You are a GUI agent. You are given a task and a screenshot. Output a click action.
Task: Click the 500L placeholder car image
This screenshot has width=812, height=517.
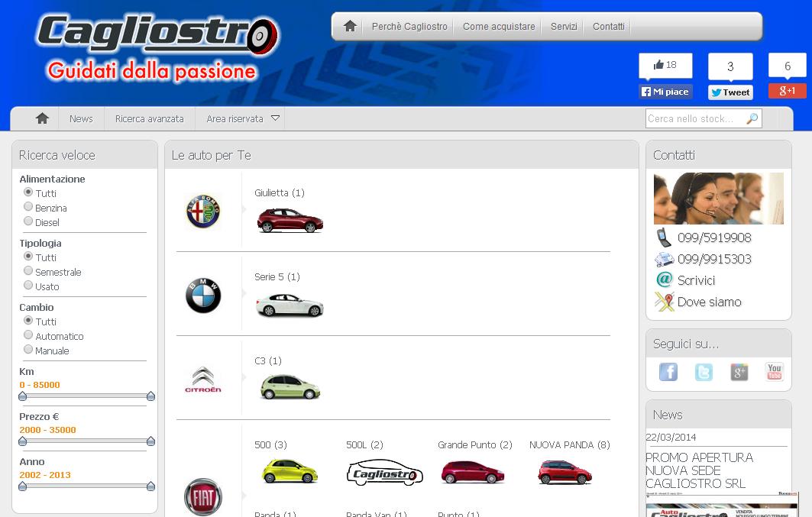tap(385, 473)
